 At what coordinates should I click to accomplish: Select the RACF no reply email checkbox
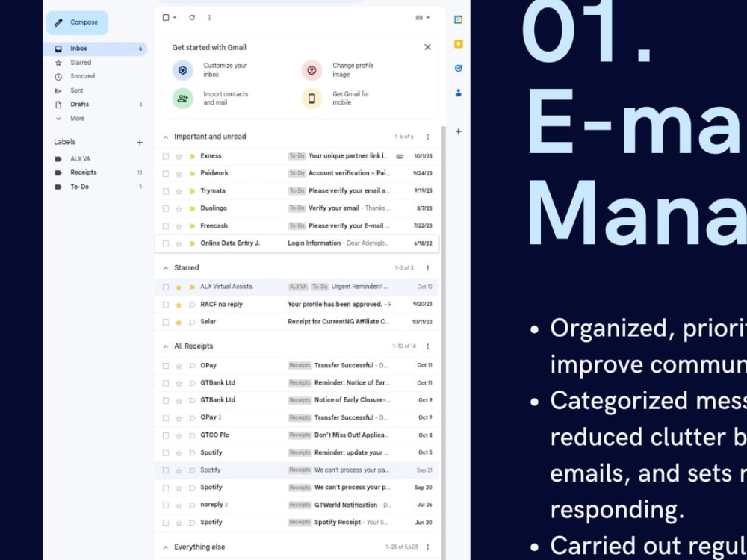166,305
